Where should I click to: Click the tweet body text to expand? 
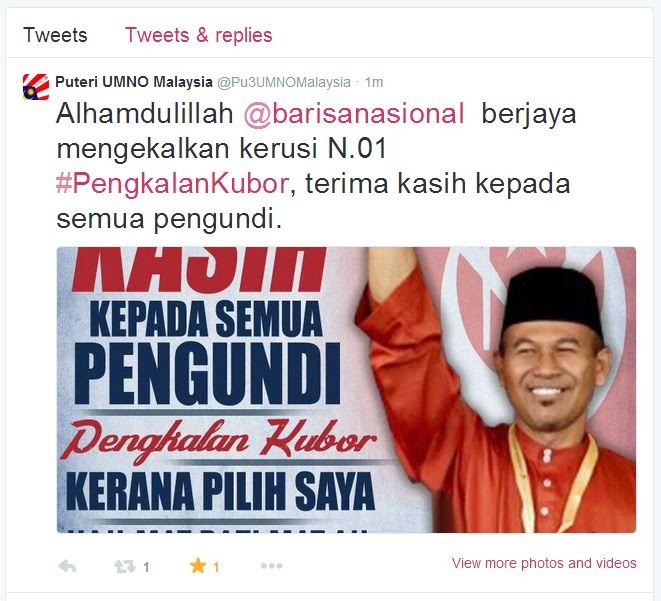316,166
